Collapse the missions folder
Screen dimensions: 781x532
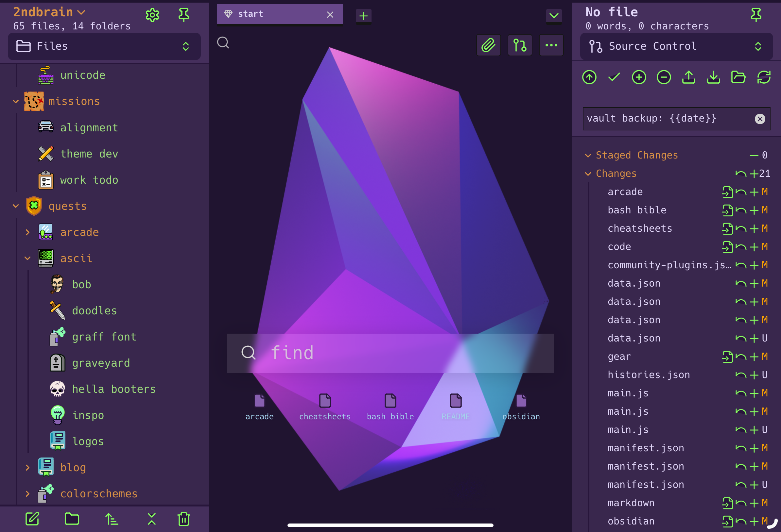(16, 101)
